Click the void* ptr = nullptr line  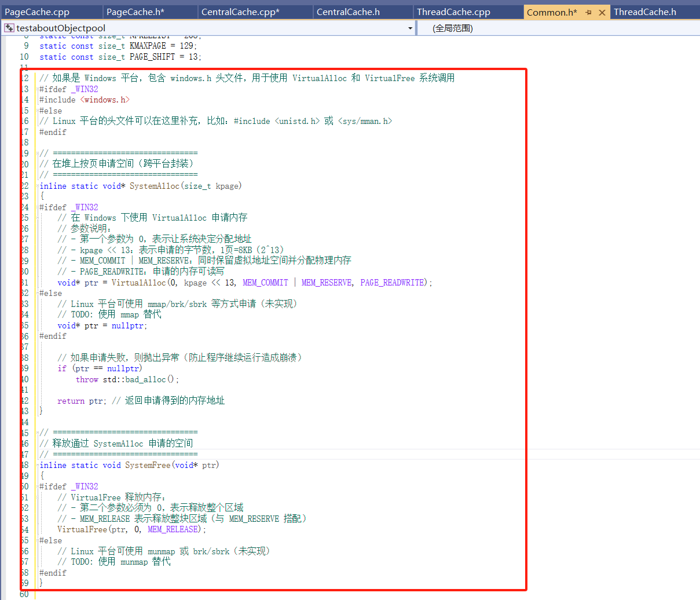pyautogui.click(x=102, y=325)
